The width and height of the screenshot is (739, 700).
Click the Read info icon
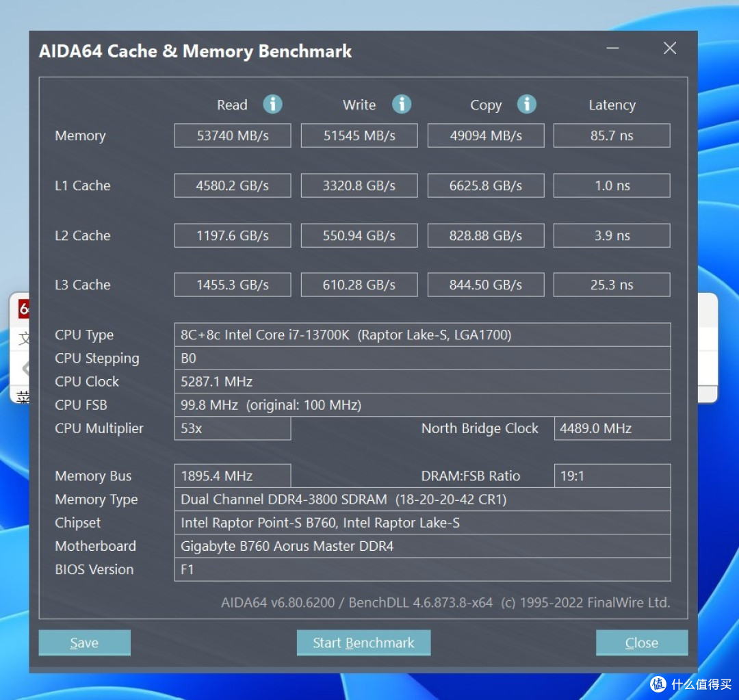(272, 104)
